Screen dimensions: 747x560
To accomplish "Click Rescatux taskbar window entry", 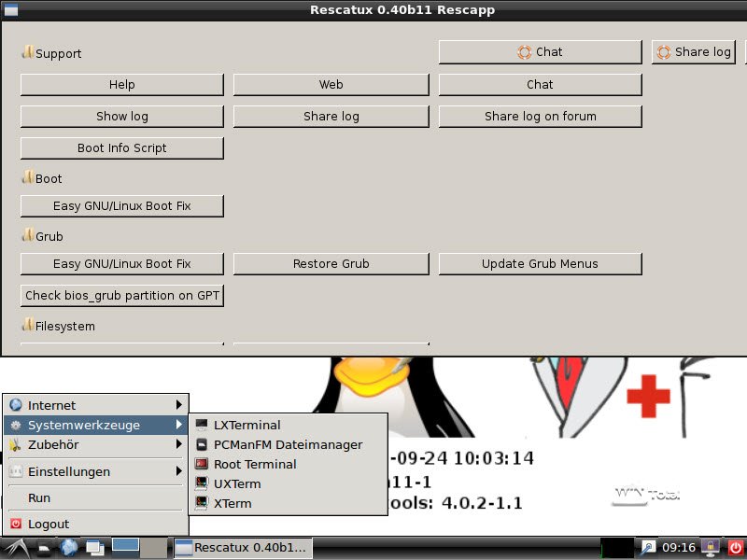I will [241, 548].
